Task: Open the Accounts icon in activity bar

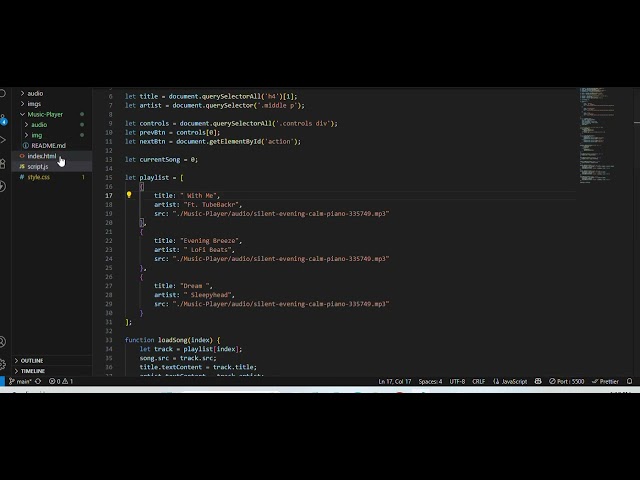Action: pos(3,342)
